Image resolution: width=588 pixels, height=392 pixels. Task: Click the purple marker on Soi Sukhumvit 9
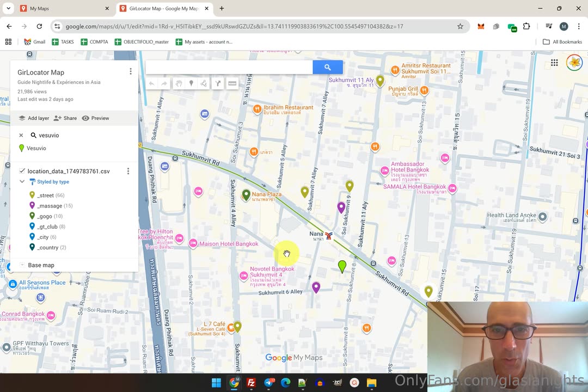click(x=341, y=207)
